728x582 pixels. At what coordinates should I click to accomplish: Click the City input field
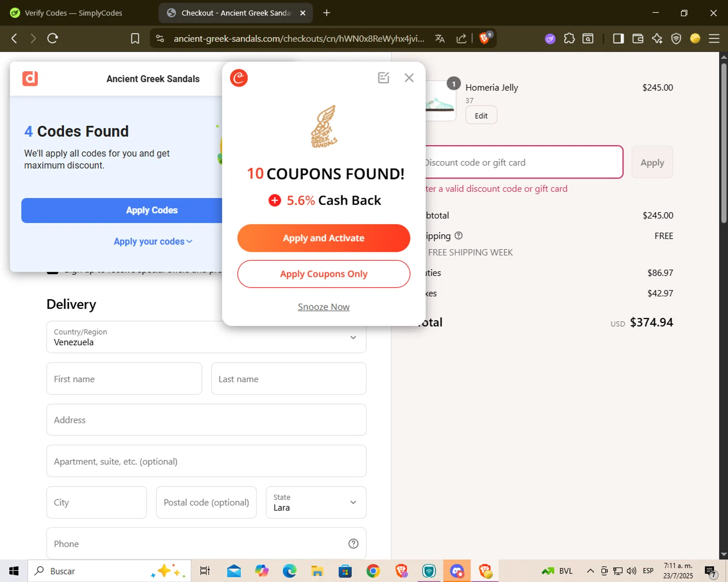point(97,502)
